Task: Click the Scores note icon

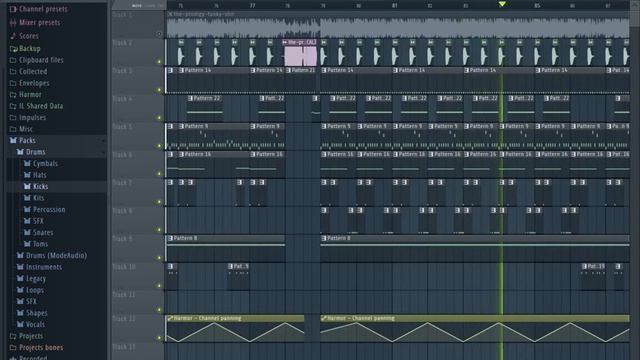Action: [x=13, y=36]
